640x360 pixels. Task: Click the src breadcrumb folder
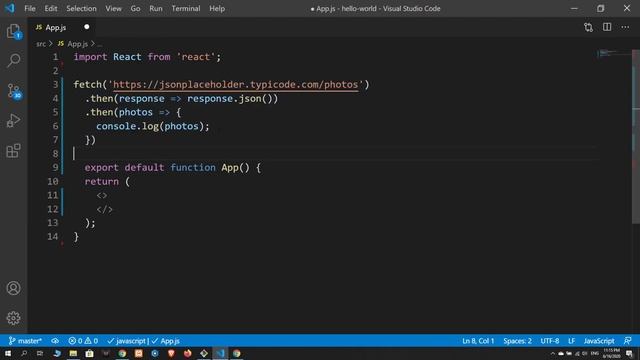point(41,44)
